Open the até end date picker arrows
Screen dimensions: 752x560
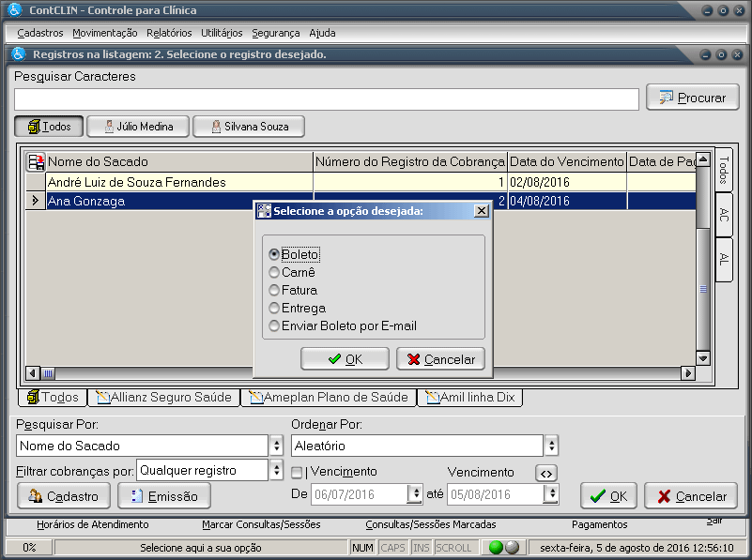point(552,494)
